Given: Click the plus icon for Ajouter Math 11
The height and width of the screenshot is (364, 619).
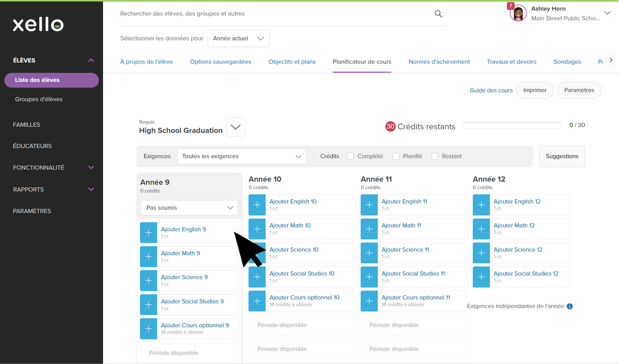Looking at the screenshot, I should coord(369,229).
